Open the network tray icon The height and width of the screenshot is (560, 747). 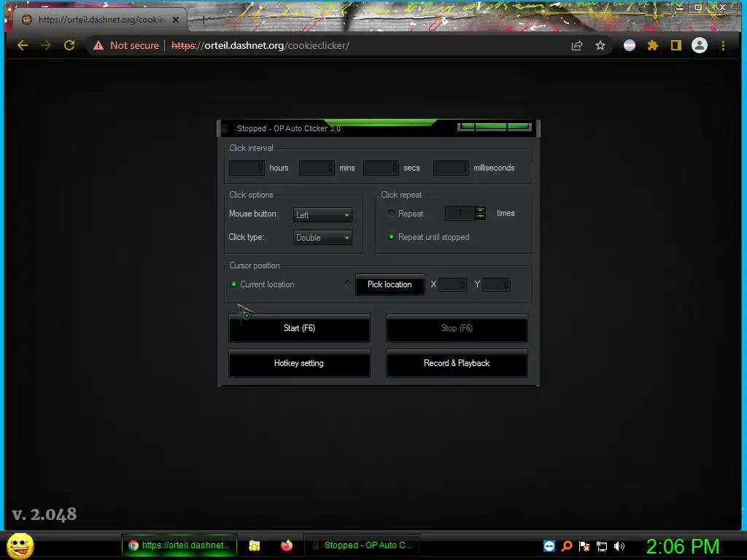click(602, 546)
